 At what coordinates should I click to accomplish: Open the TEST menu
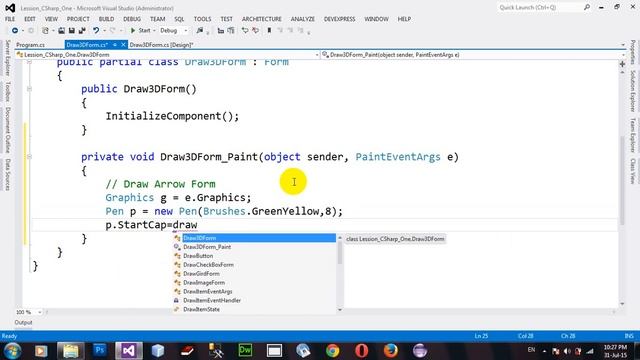point(227,19)
